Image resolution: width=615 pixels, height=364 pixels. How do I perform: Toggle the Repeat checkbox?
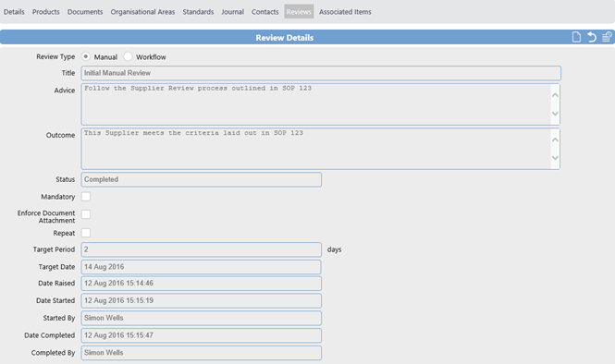click(86, 233)
